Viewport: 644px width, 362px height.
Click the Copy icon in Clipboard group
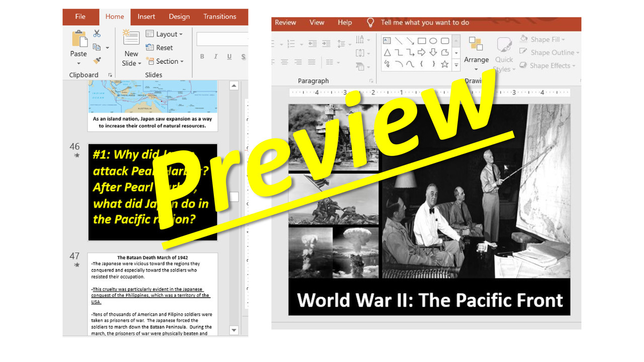coord(97,47)
